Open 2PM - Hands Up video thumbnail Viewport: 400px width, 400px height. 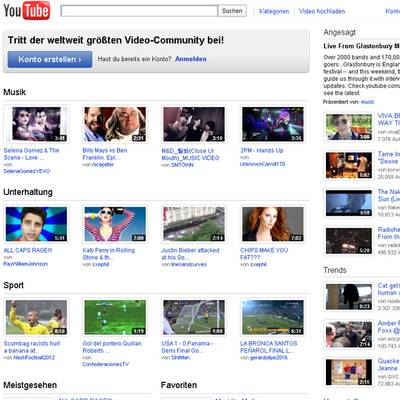click(x=273, y=124)
